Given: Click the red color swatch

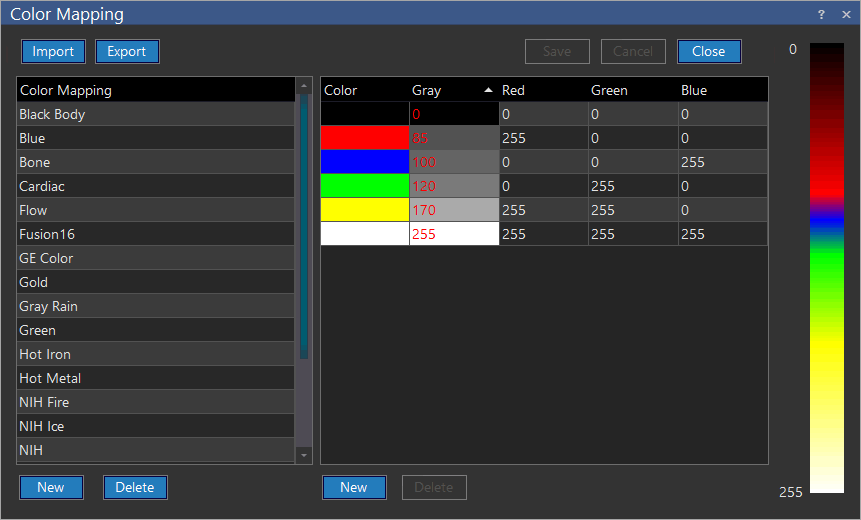Looking at the screenshot, I should [x=364, y=138].
